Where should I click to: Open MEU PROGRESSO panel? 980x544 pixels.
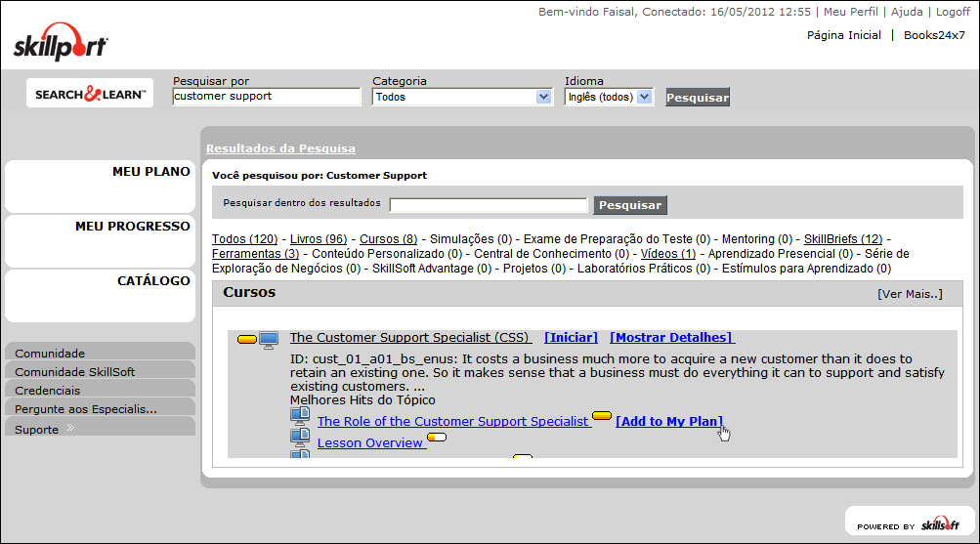pos(100,241)
